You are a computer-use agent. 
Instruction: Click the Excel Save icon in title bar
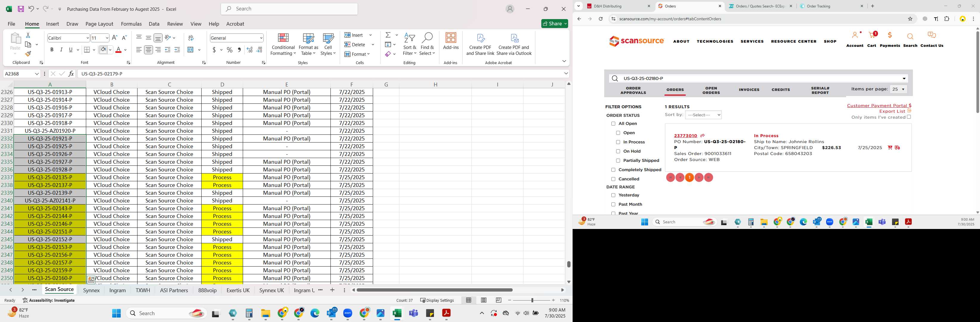(21, 9)
